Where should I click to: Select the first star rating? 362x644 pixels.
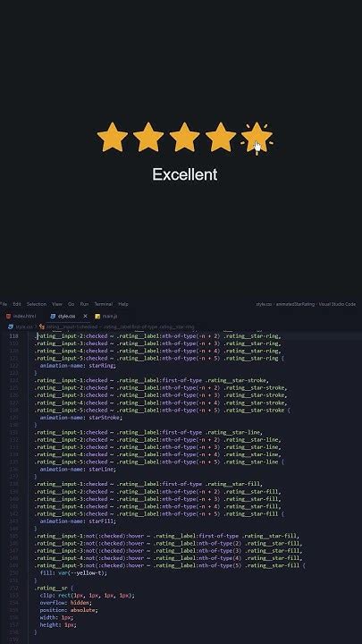[112, 137]
